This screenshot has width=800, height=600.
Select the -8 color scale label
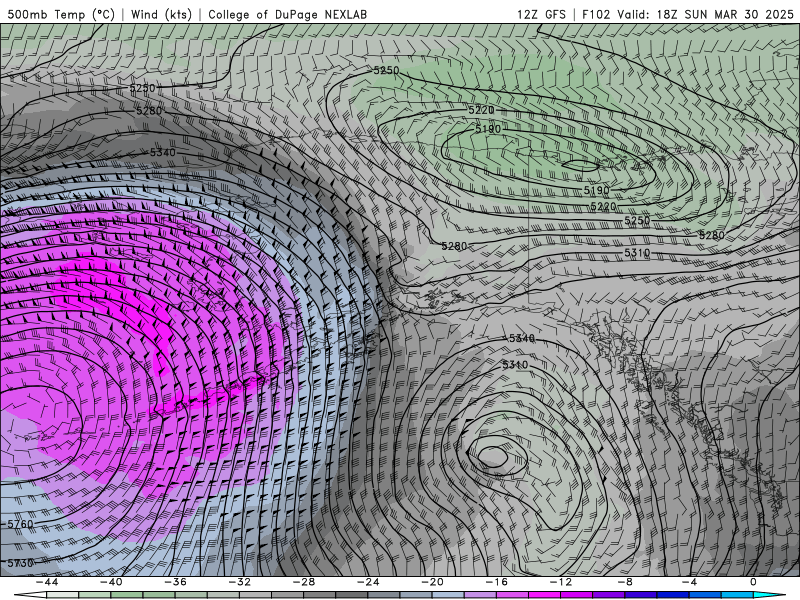tap(626, 582)
